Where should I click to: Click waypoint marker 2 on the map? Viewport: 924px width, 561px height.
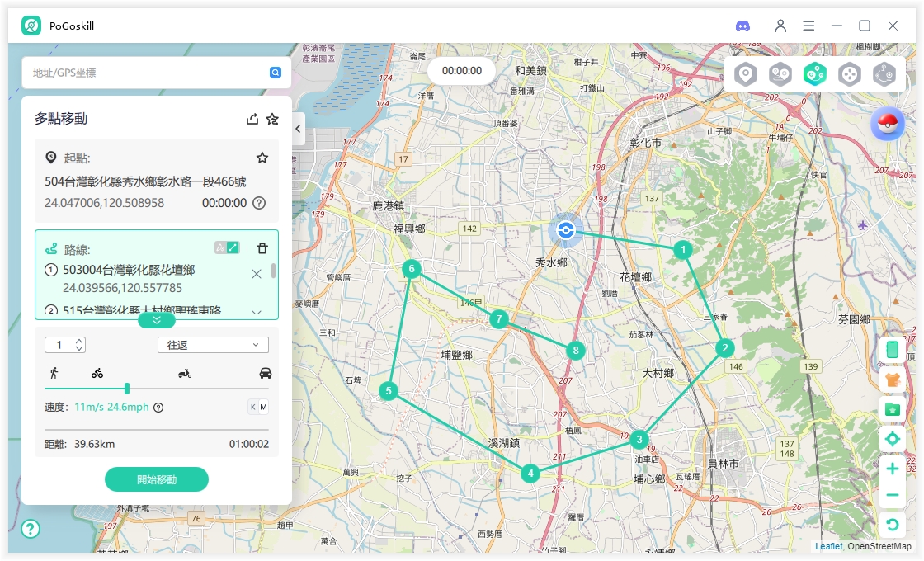pyautogui.click(x=725, y=347)
